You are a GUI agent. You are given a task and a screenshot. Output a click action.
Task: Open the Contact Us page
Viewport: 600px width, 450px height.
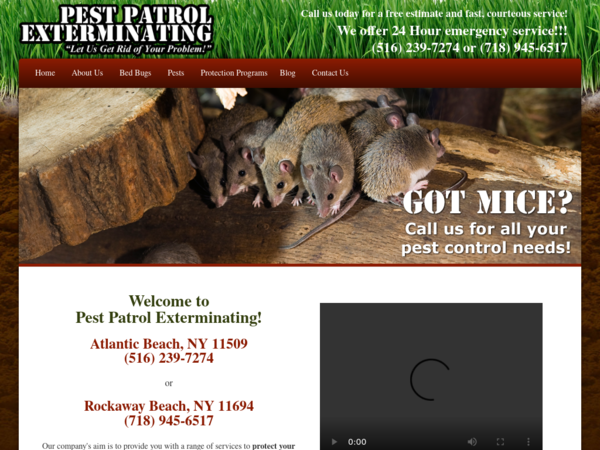pos(330,73)
